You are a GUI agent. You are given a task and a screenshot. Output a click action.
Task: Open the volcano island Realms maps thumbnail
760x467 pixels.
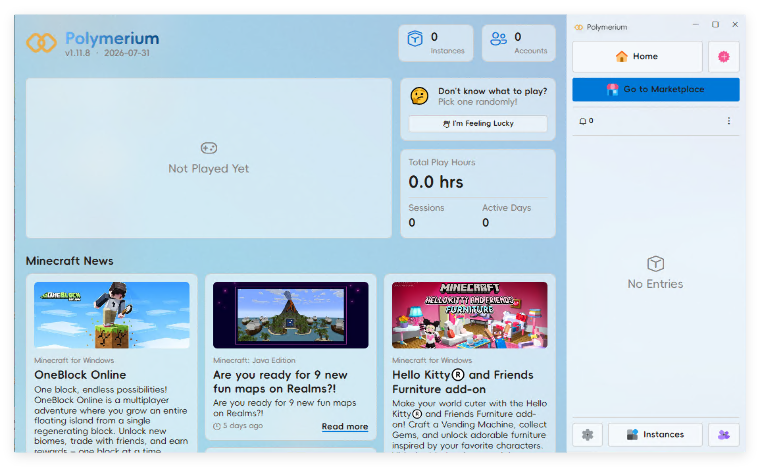pos(290,315)
